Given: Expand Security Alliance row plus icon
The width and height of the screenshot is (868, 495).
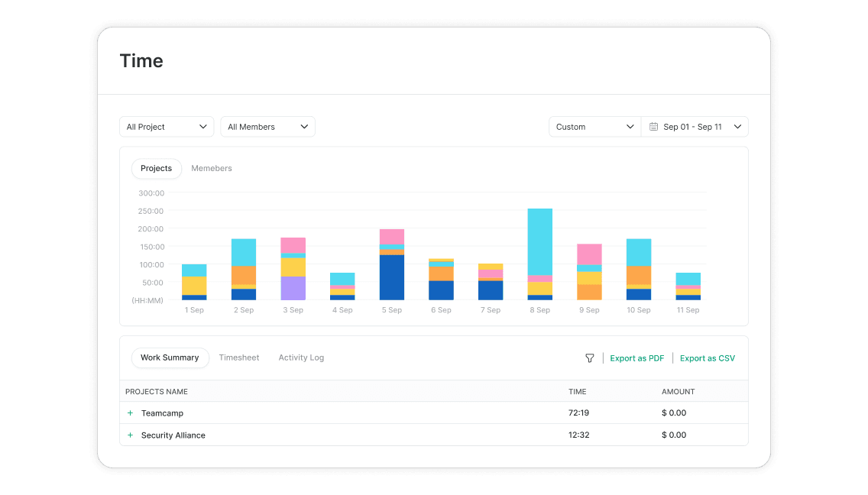Looking at the screenshot, I should click(x=130, y=435).
